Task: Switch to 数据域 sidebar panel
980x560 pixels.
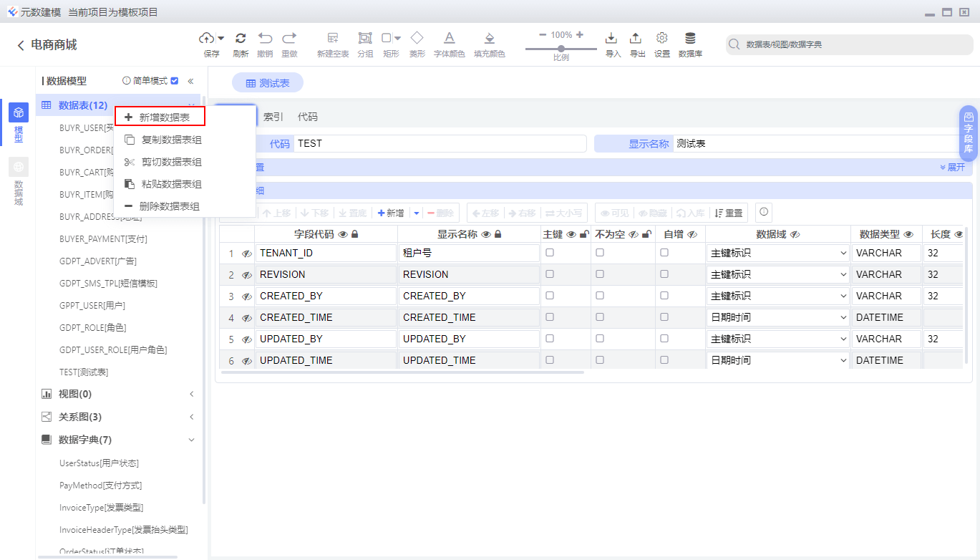Action: [x=19, y=182]
